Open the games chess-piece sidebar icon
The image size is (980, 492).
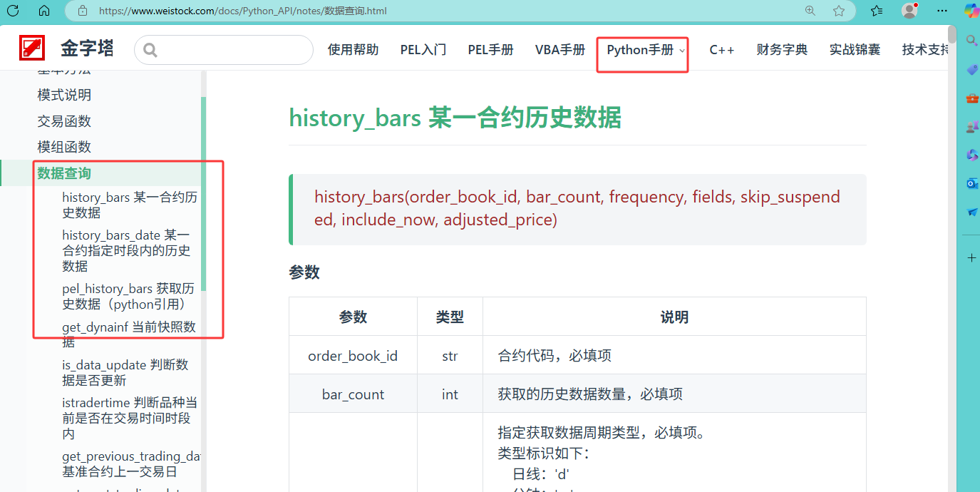coord(971,127)
